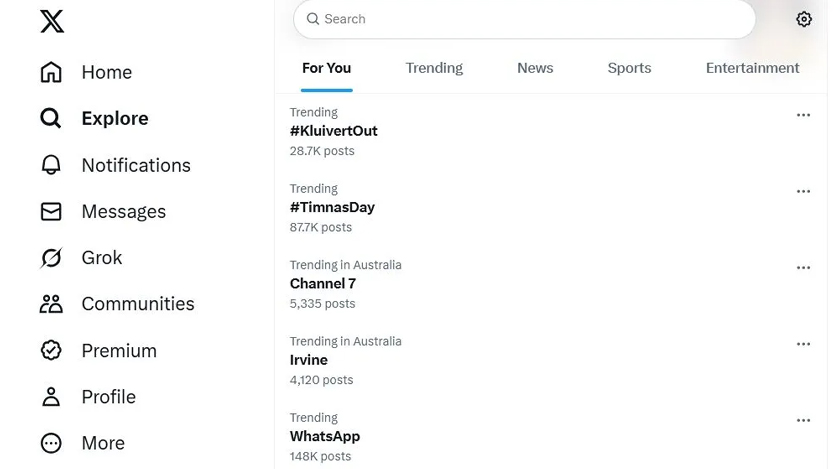Switch to the Sports tab
The height and width of the screenshot is (469, 840).
click(x=629, y=68)
